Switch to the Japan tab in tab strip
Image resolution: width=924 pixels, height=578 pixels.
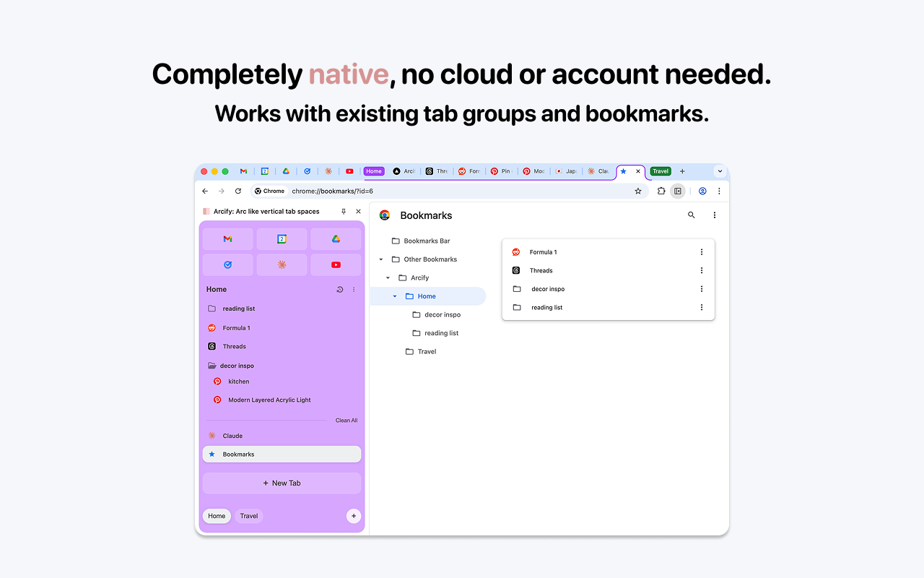point(567,171)
